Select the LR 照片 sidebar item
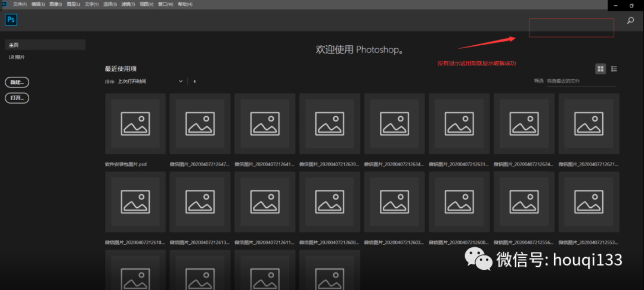The height and width of the screenshot is (290, 644). pyautogui.click(x=17, y=57)
